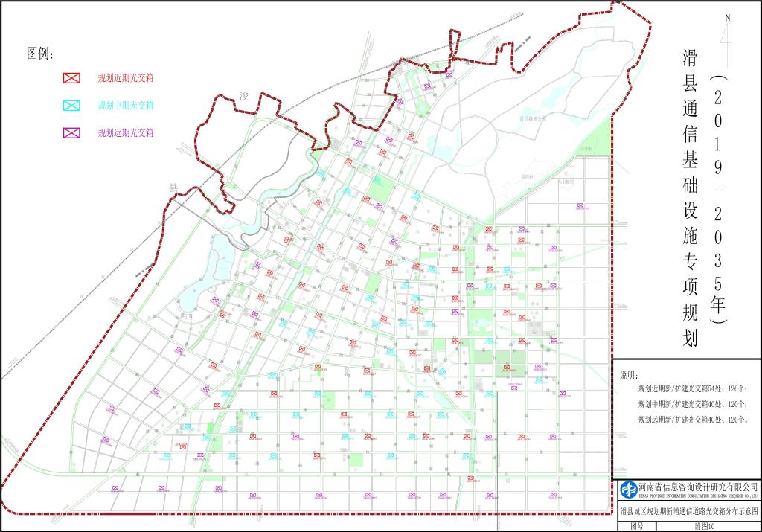Screen dimensions: 762x532
Task: Click the 图例 legend heading
Action: pos(40,54)
